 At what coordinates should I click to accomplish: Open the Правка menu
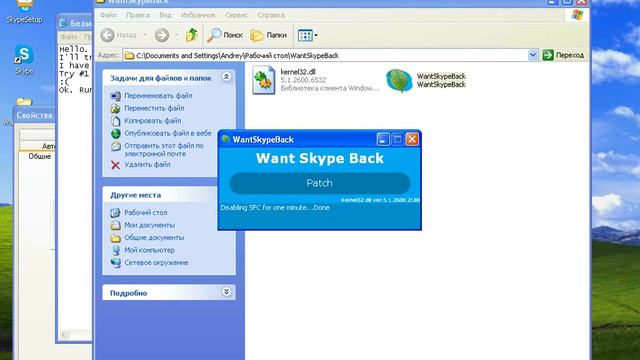[138, 15]
